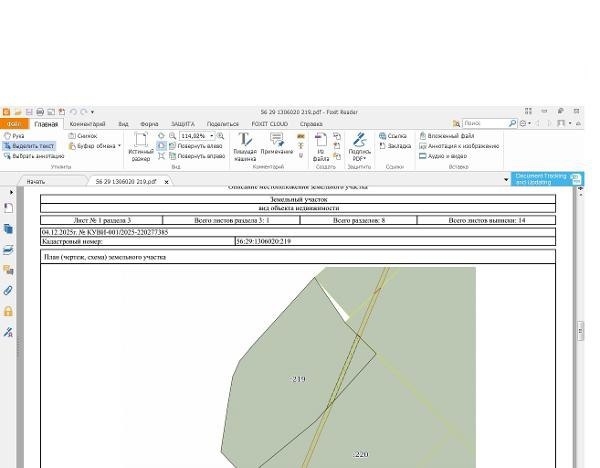Viewport: 600px width, 468px height.
Task: Click the vertical scrollbar thumb of document
Action: tap(580, 331)
